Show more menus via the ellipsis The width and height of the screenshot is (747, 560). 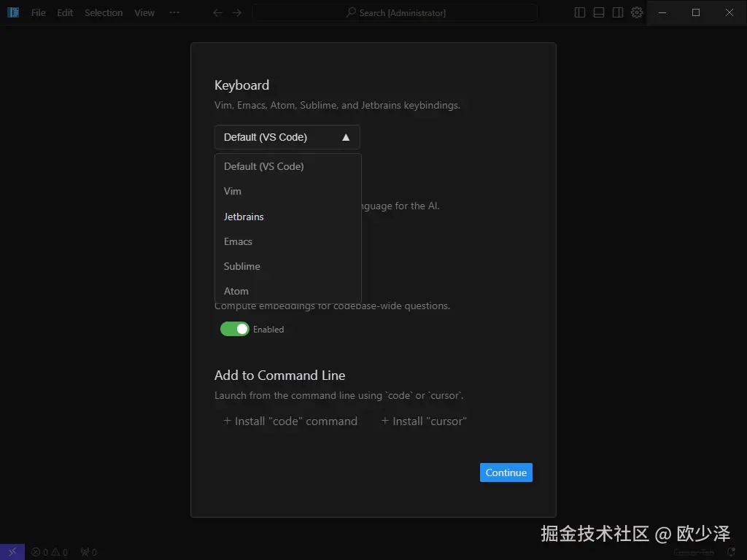[x=174, y=13]
